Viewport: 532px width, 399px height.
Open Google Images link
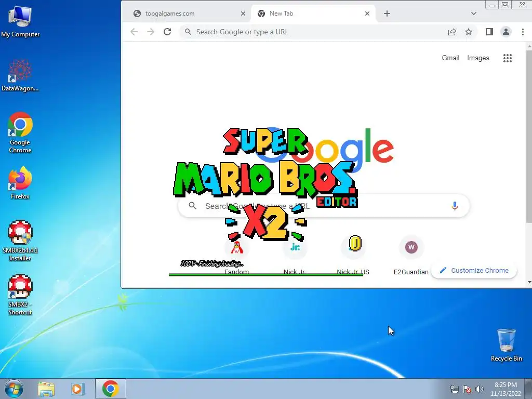[x=478, y=58]
